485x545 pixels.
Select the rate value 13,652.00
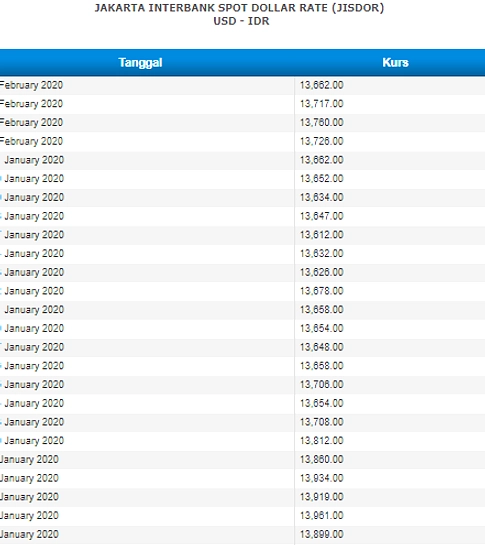point(322,179)
